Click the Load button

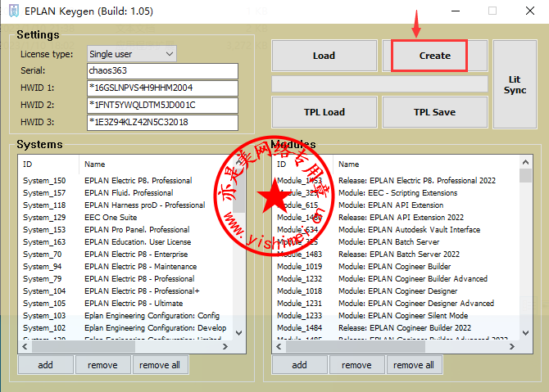(324, 56)
